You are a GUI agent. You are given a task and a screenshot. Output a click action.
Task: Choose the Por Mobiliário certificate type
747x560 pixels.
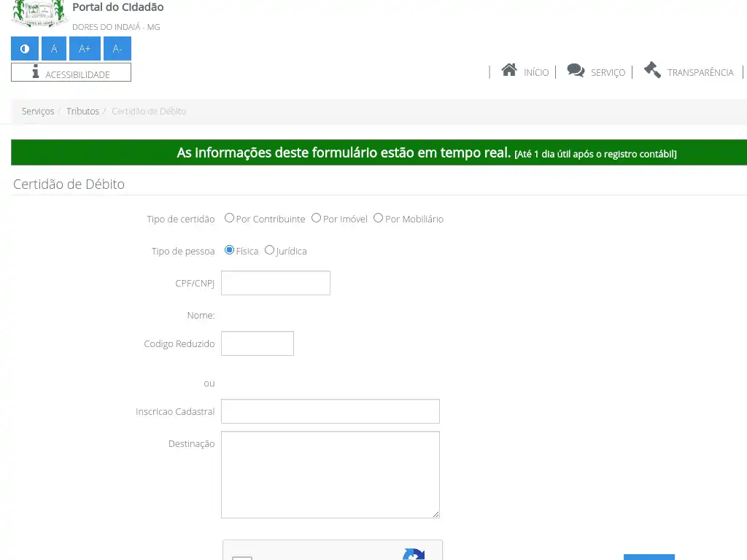[378, 218]
